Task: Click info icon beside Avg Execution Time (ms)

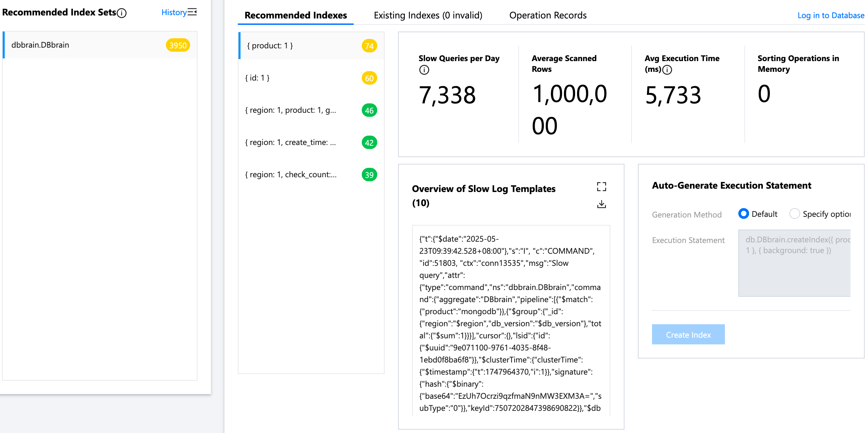Action: pyautogui.click(x=667, y=70)
